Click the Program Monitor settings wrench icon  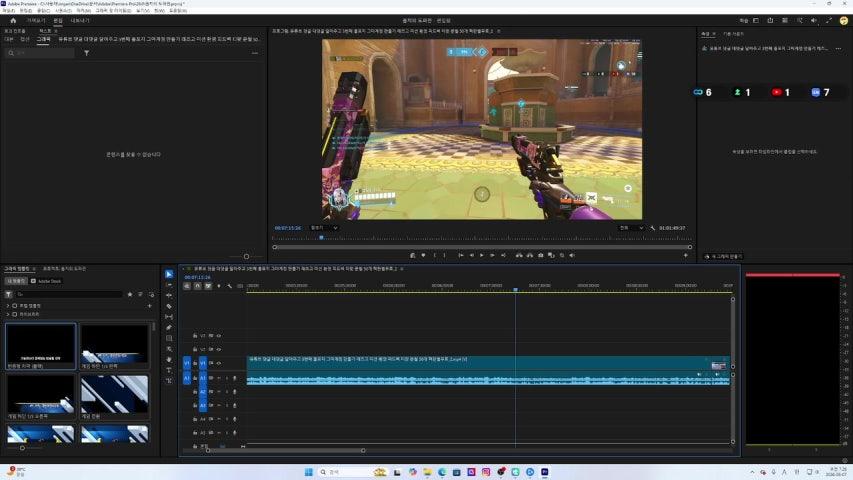coord(652,228)
